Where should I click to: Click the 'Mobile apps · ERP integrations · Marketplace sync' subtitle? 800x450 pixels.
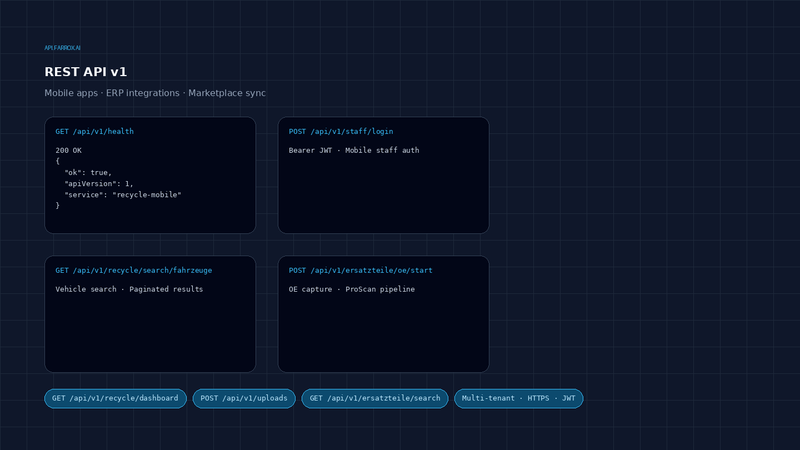point(155,93)
